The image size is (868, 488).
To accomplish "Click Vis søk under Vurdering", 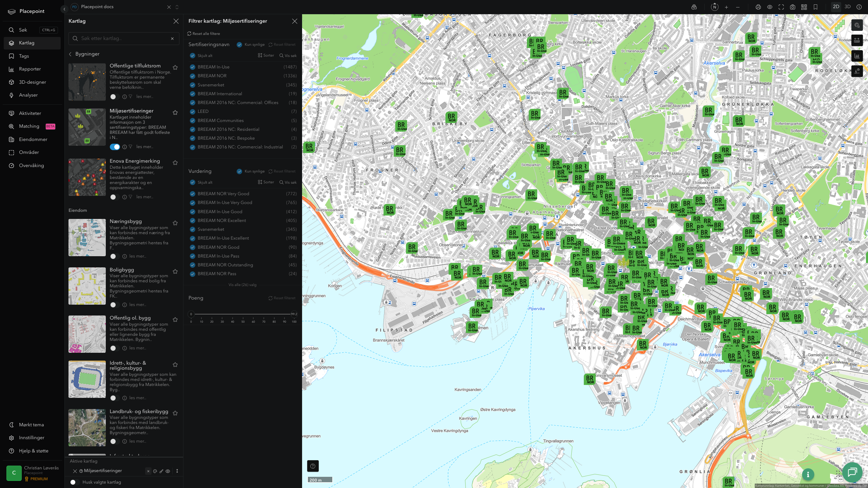I will pyautogui.click(x=288, y=182).
